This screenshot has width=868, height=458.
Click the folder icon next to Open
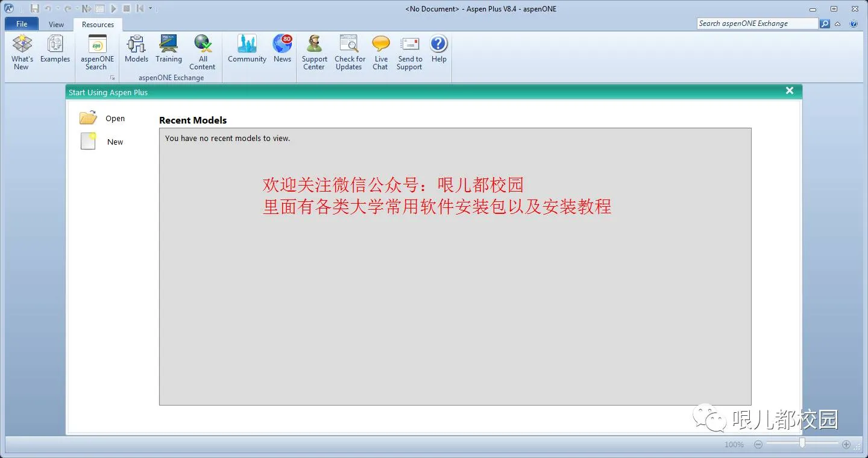88,118
